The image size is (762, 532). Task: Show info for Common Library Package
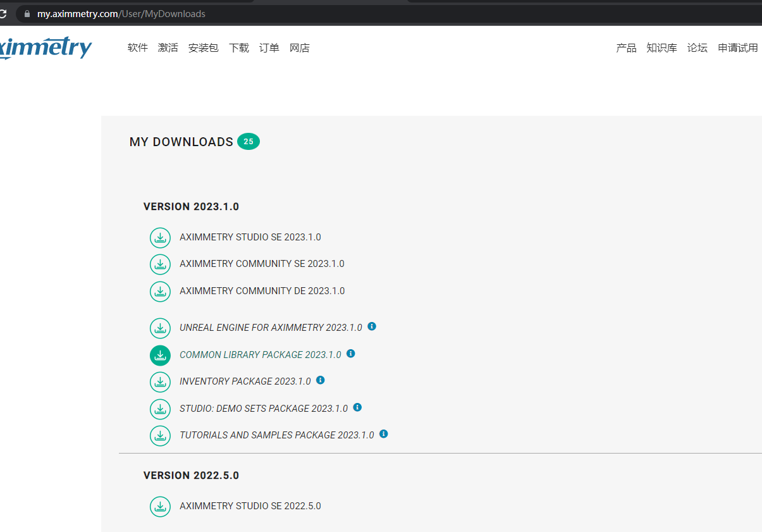coord(351,354)
